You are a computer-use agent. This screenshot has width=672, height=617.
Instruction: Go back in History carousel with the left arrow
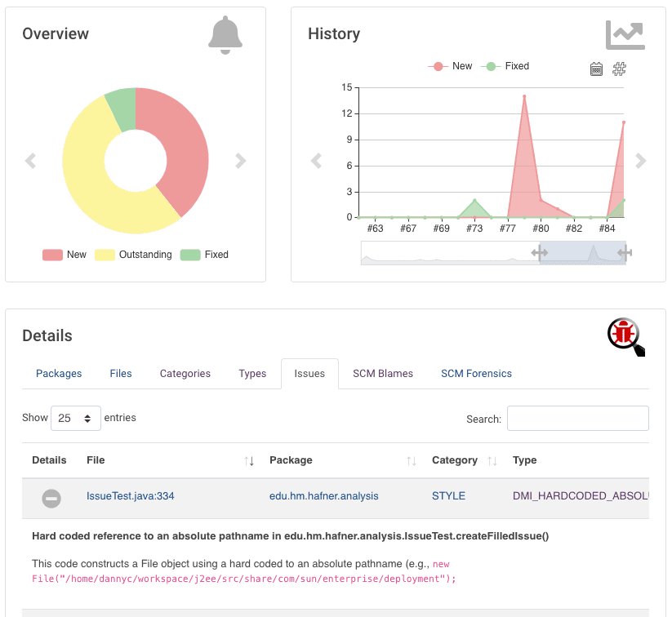(316, 161)
